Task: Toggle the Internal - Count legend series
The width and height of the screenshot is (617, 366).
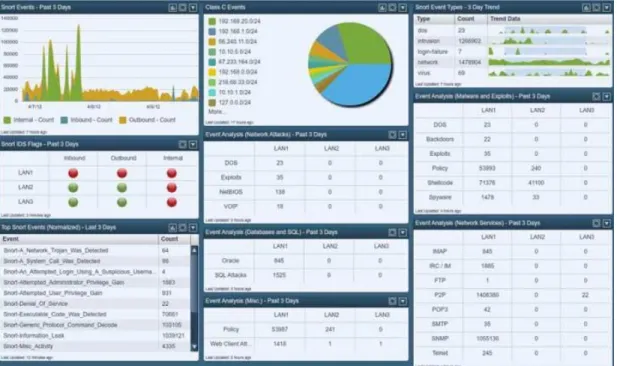Action: (29, 120)
